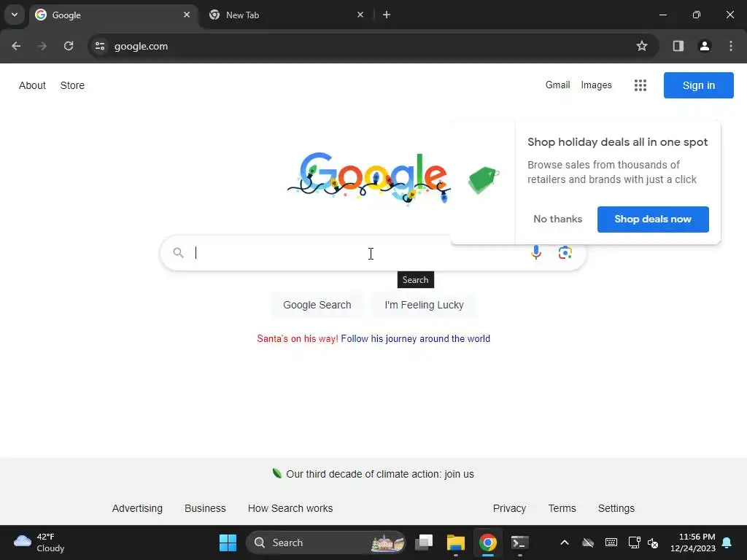Open the Gmail link
This screenshot has height=560, width=747.
558,85
